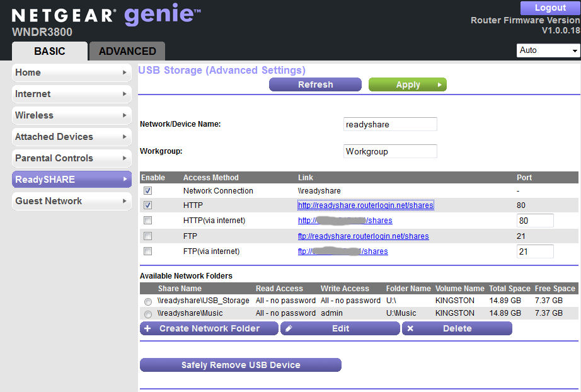Open the Auto language dropdown
Image resolution: width=581 pixels, height=392 pixels.
pos(548,50)
